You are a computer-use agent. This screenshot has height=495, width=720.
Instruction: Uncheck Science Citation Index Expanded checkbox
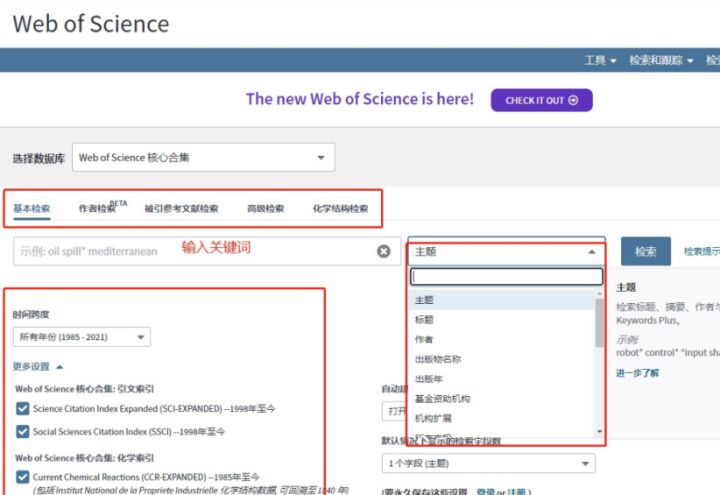coord(22,408)
